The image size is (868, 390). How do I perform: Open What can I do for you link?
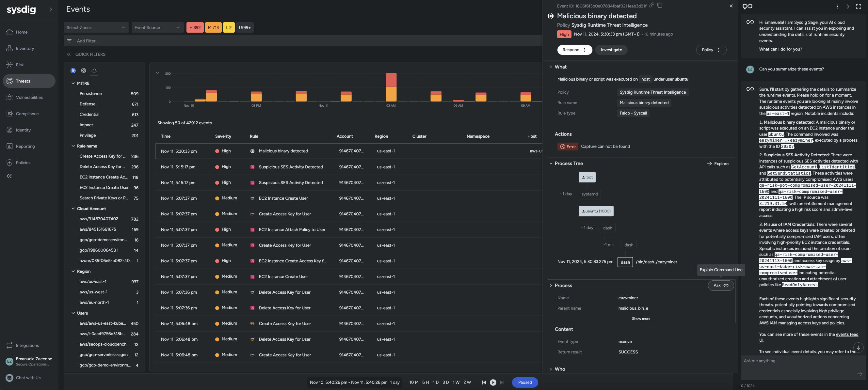coord(780,49)
